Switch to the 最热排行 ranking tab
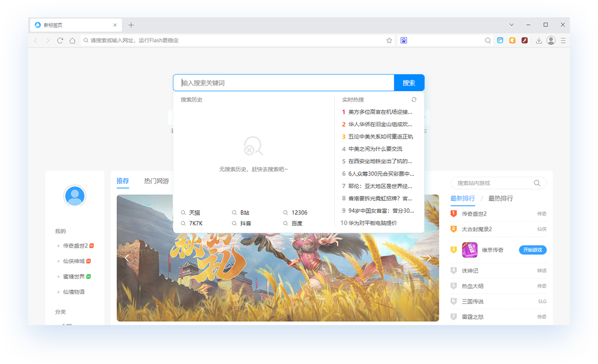This screenshot has height=364, width=598. click(500, 198)
